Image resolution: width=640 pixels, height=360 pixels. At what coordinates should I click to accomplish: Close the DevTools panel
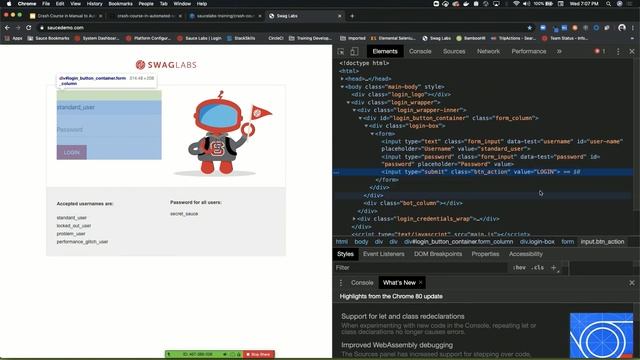(x=632, y=51)
